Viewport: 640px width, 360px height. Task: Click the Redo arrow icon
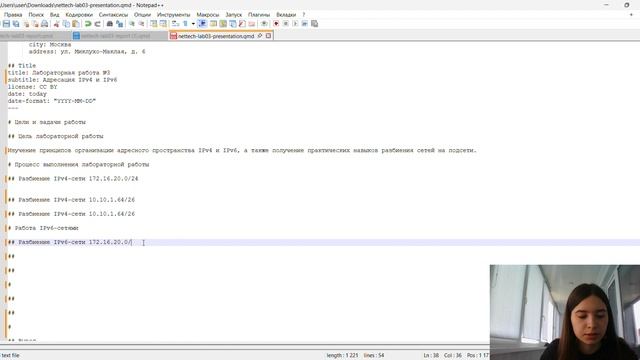[x=98, y=24]
